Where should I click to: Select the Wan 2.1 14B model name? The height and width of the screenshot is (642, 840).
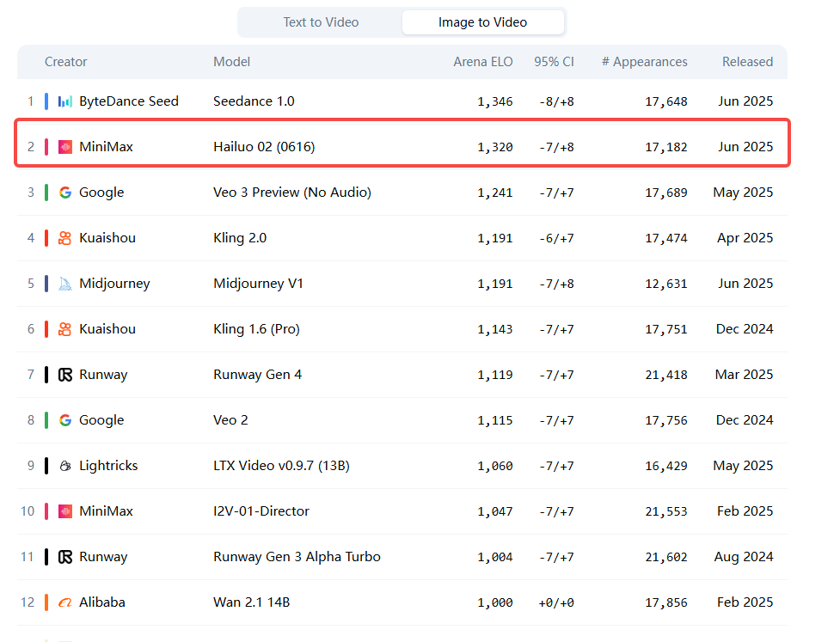(x=251, y=602)
